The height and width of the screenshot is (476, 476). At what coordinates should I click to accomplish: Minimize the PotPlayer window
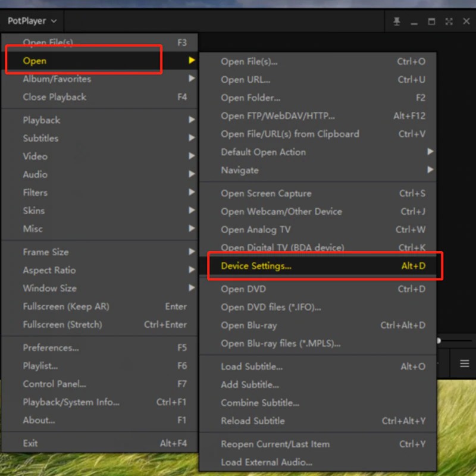[x=415, y=21]
